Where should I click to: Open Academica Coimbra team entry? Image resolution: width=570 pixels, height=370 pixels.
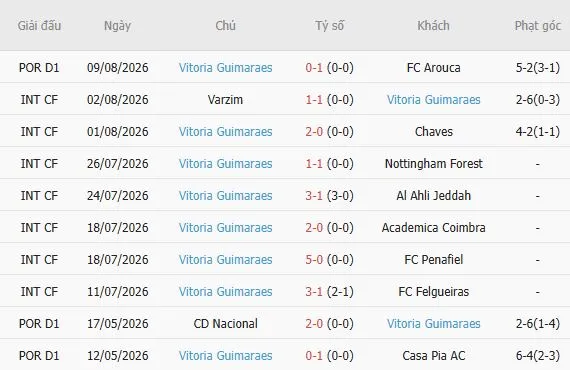pos(434,228)
